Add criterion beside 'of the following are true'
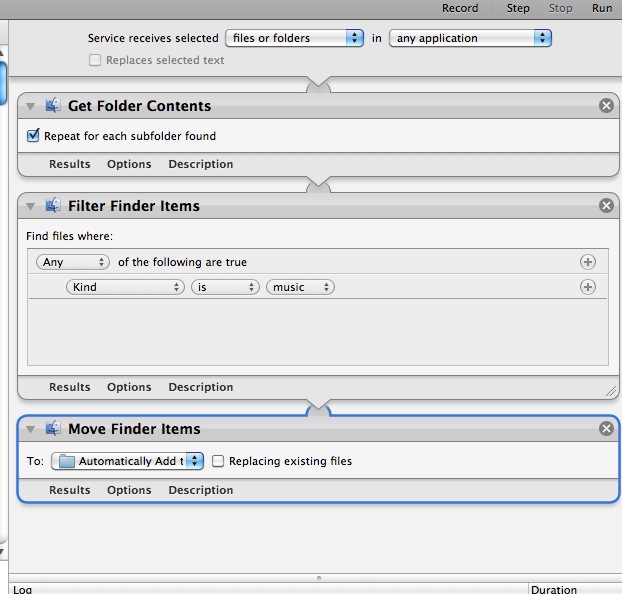This screenshot has height=594, width=622. (587, 262)
